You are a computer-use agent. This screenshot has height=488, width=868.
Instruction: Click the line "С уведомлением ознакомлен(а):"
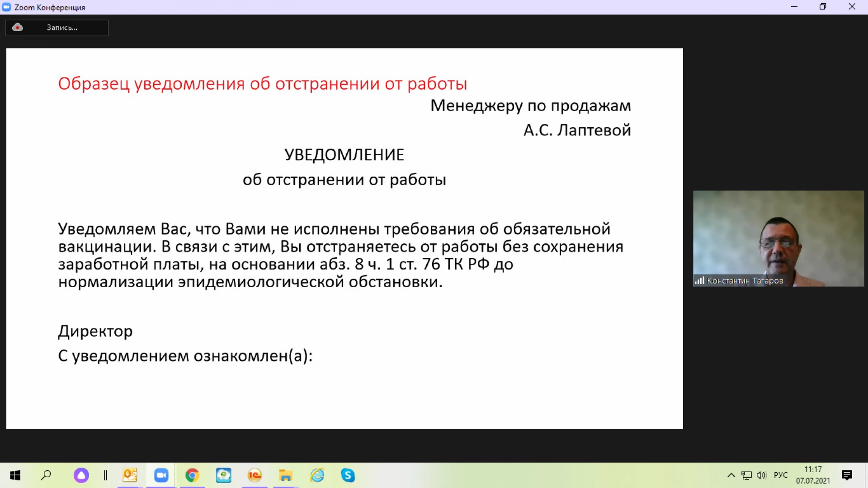[x=185, y=356]
